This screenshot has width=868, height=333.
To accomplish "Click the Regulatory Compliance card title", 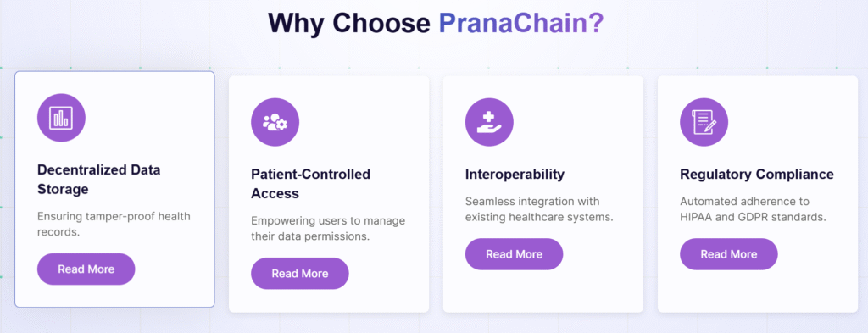I will click(757, 175).
